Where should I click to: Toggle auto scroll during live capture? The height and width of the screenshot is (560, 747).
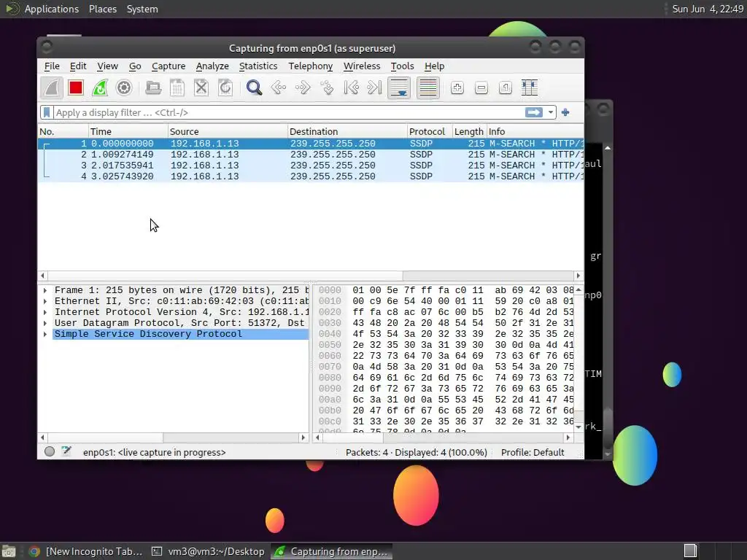pyautogui.click(x=399, y=88)
